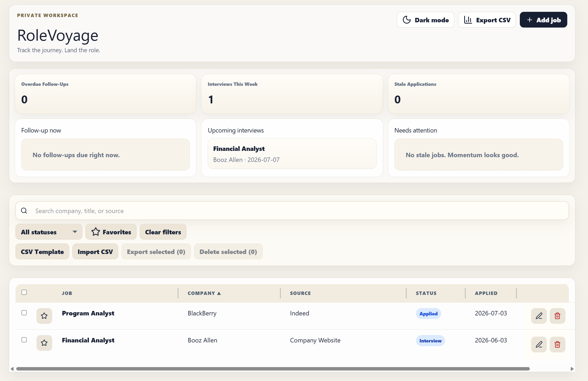Click Import CSV
Image resolution: width=588 pixels, height=381 pixels.
click(95, 251)
